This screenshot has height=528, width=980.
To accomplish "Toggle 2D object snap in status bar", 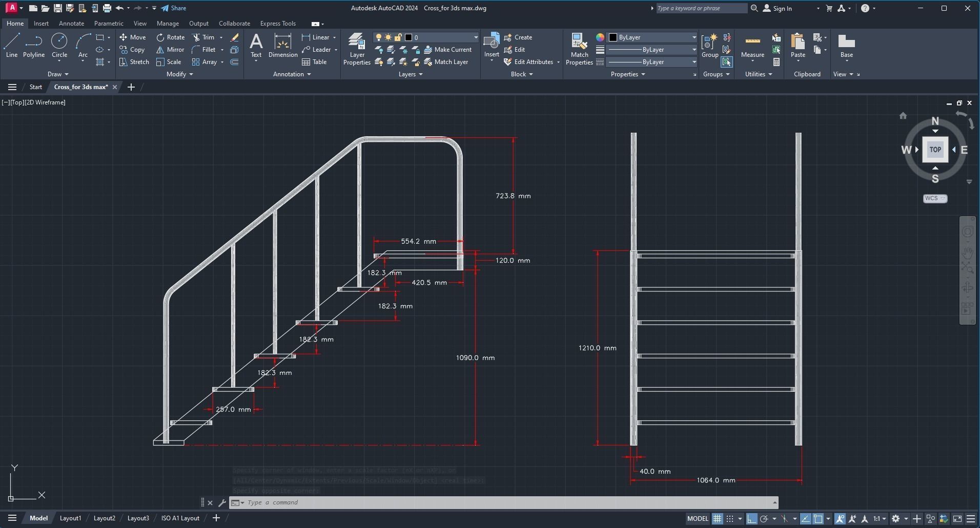I will 818,519.
